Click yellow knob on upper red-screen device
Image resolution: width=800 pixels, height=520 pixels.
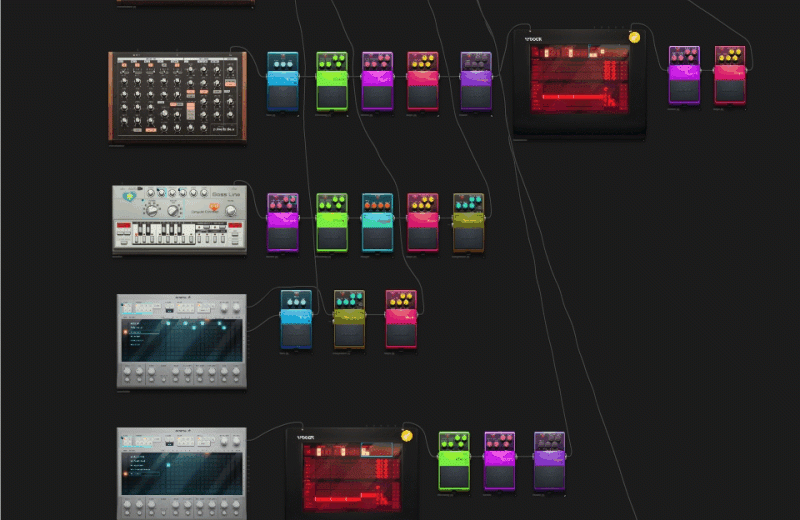(x=634, y=37)
